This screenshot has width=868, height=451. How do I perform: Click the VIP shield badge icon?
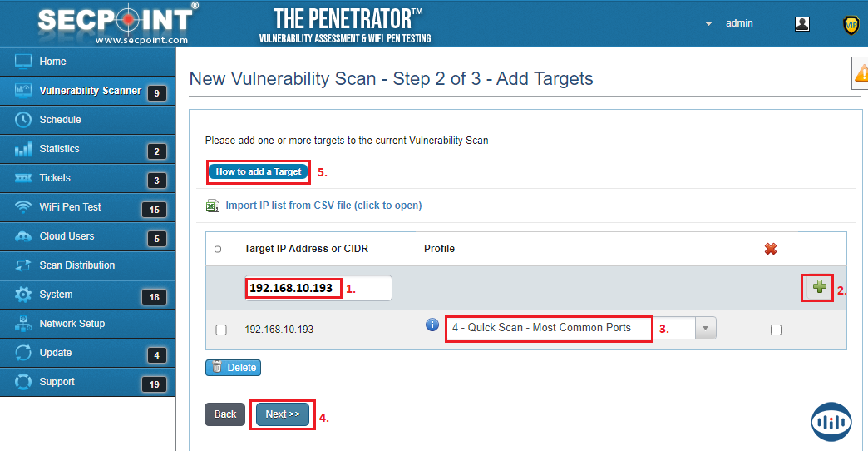(851, 25)
